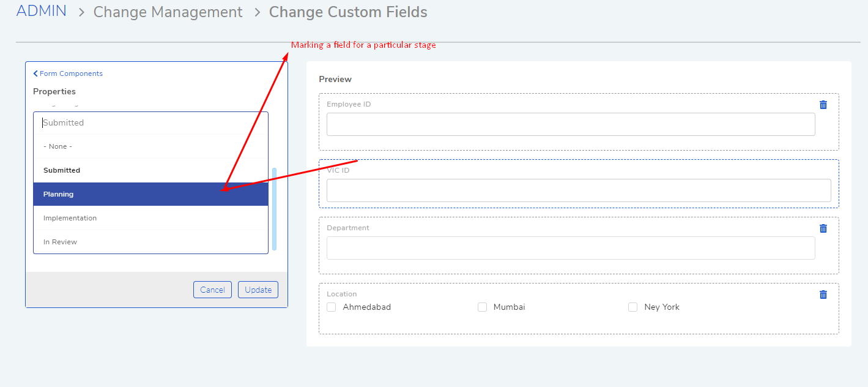Screen dimensions: 868x387
Task: Click the dropdown list scrollbar
Action: (274, 209)
